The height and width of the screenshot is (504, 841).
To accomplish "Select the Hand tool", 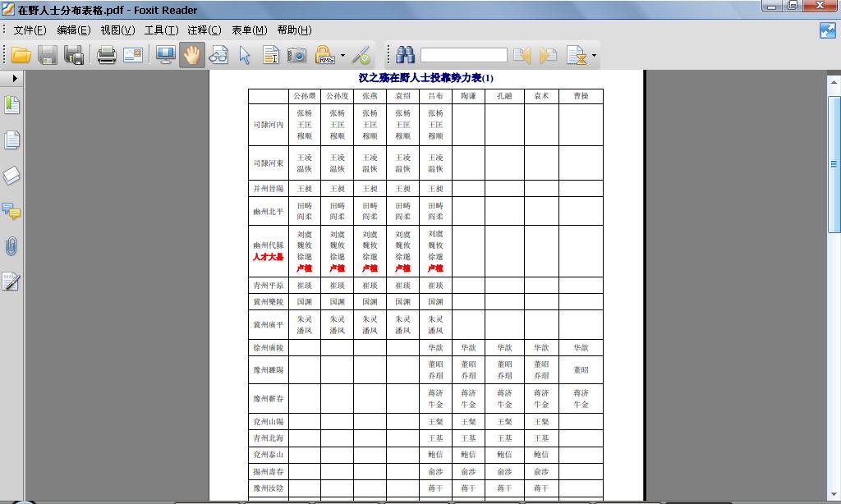I will click(x=191, y=55).
